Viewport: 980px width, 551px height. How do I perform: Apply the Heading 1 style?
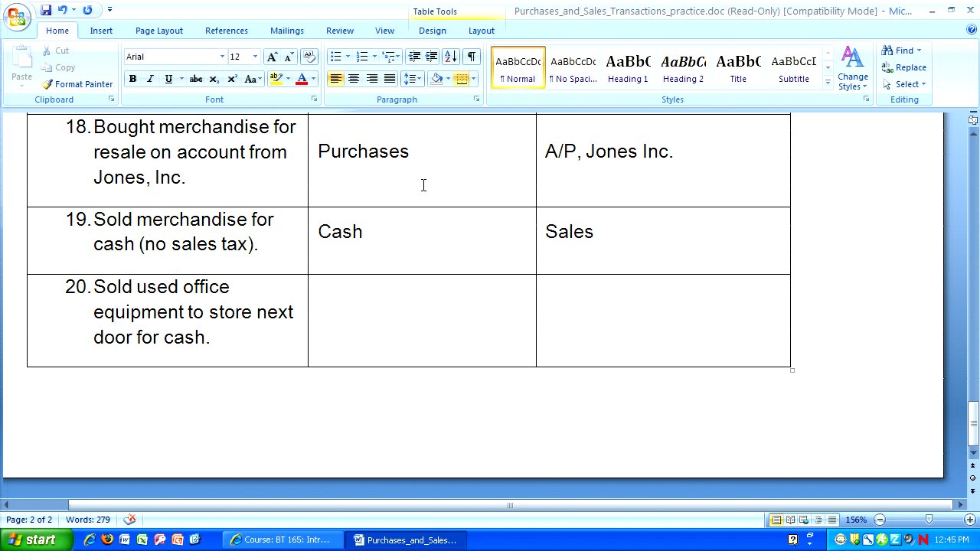point(628,67)
